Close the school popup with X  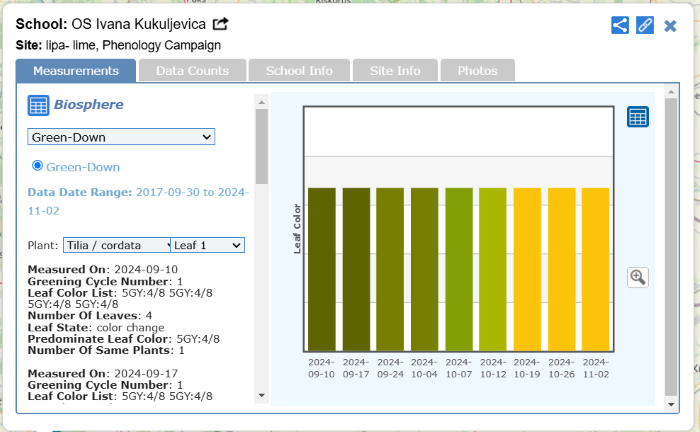tap(670, 25)
